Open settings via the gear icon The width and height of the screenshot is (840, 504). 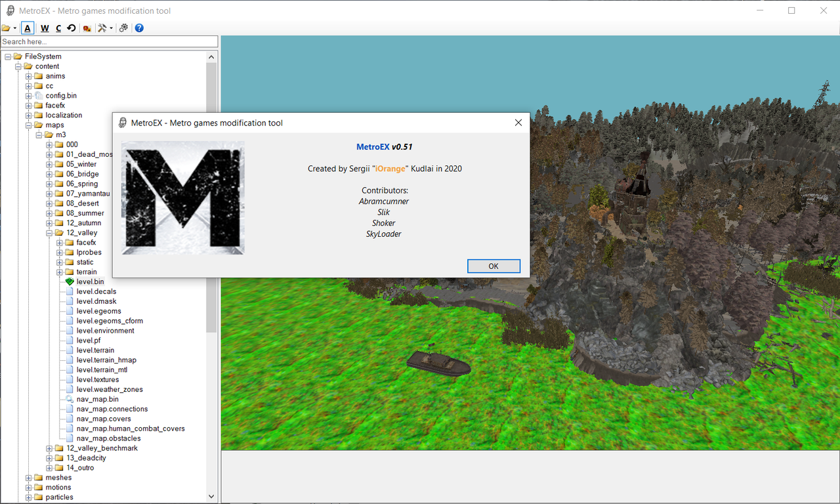(123, 28)
